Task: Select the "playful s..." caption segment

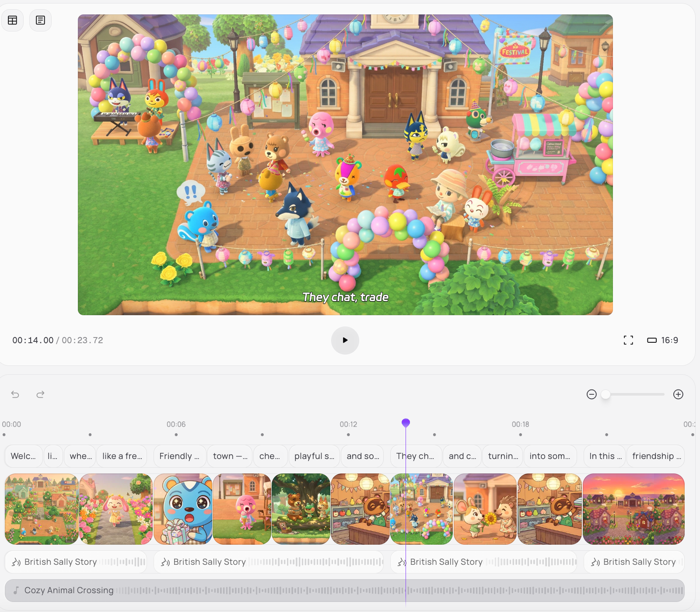Action: pos(314,456)
